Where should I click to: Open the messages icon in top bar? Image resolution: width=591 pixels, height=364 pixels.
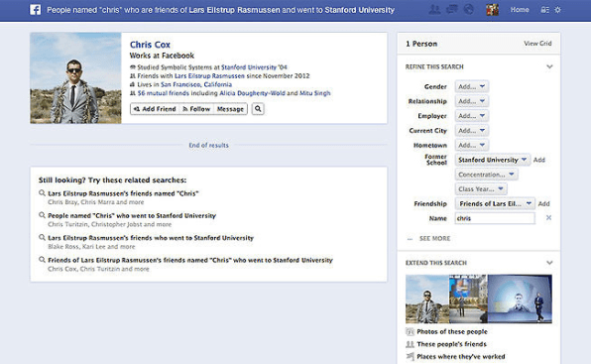coord(451,9)
